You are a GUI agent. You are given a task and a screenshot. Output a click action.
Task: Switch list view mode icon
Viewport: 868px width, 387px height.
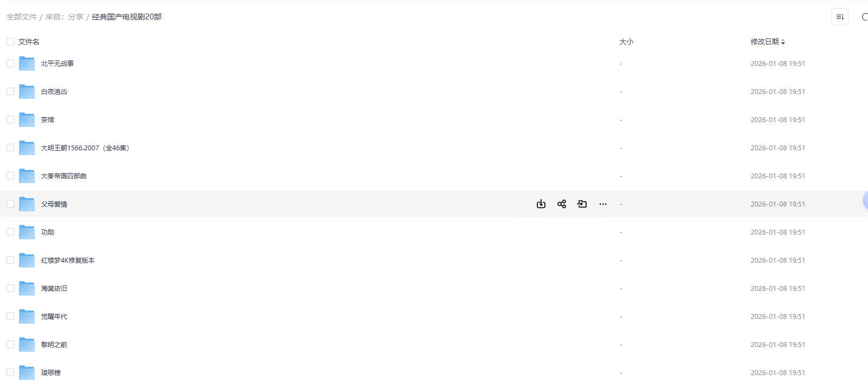coord(840,17)
